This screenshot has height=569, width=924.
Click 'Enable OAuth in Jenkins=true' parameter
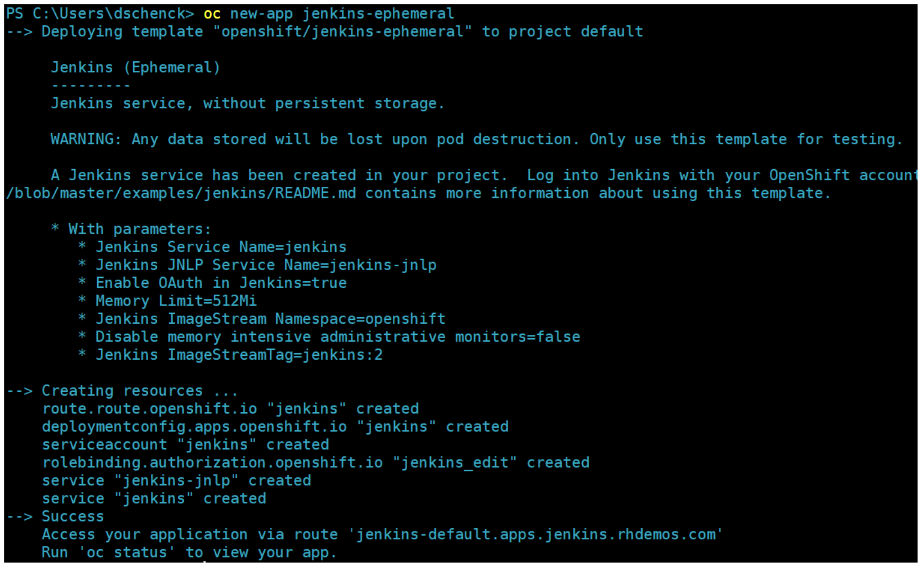221,283
